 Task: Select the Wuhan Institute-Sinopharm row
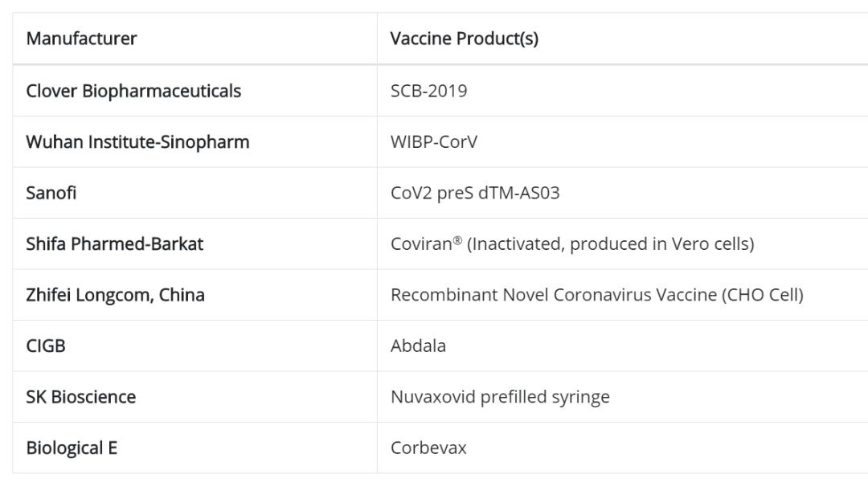137,142
